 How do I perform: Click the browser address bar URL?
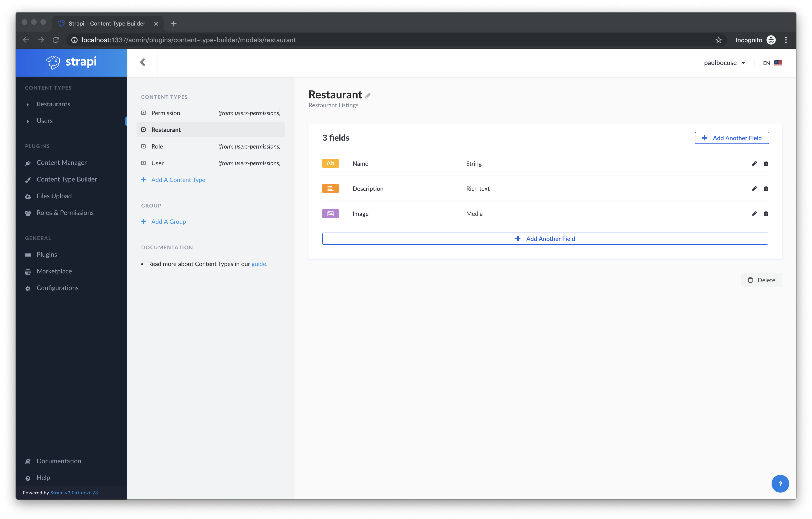[189, 40]
